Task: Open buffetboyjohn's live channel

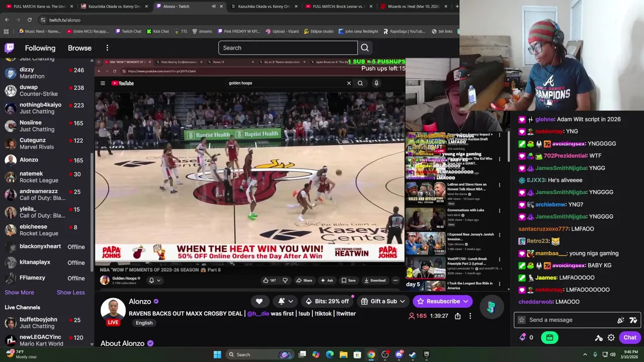Action: tap(45, 323)
